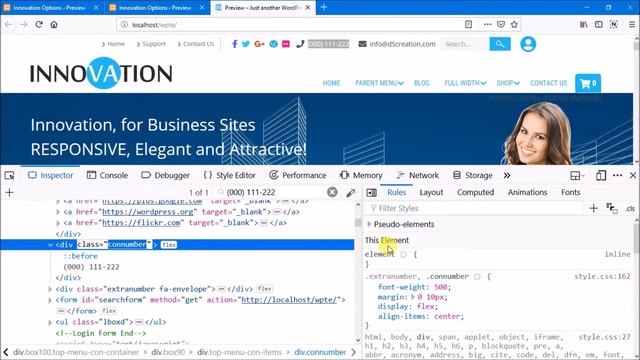Image resolution: width=640 pixels, height=360 pixels.
Task: Switch to the Computed tab
Action: [x=475, y=192]
